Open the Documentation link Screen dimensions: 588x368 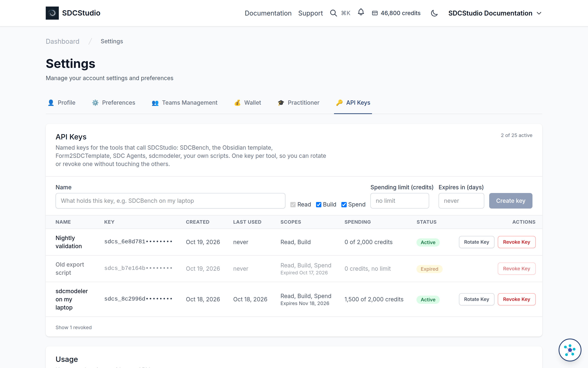point(268,13)
